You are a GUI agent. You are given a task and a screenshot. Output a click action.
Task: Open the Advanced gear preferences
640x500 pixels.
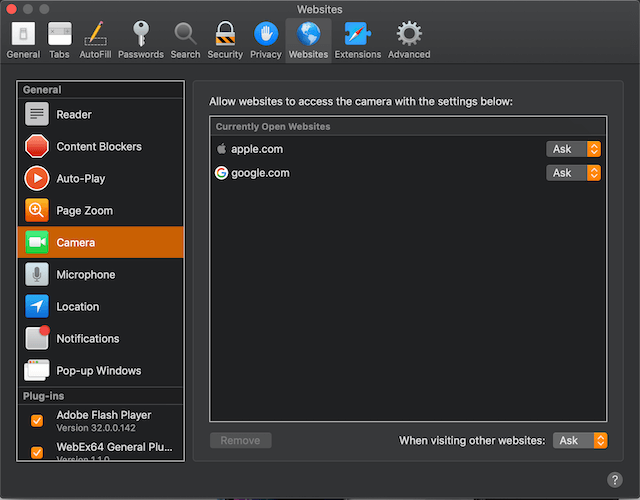point(409,41)
